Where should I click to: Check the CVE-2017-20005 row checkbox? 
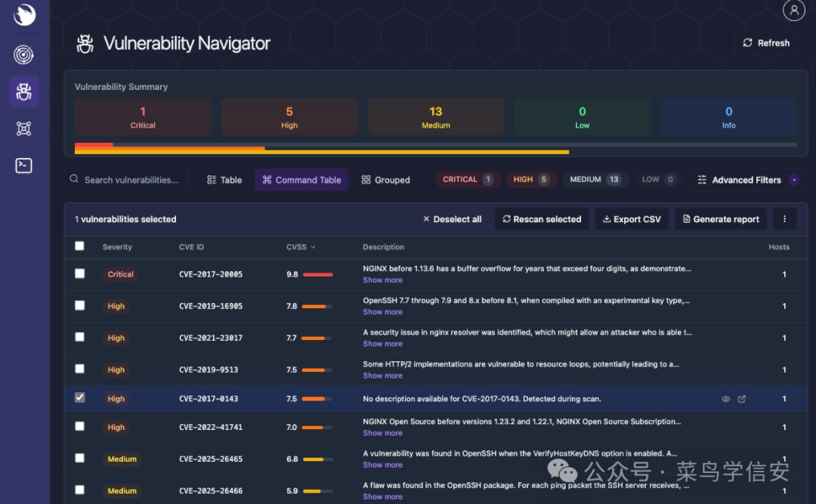point(79,274)
